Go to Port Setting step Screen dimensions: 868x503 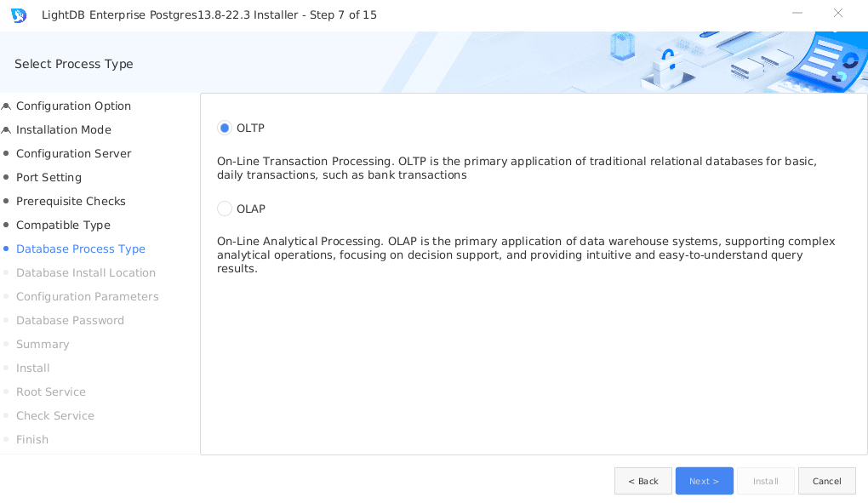point(49,177)
